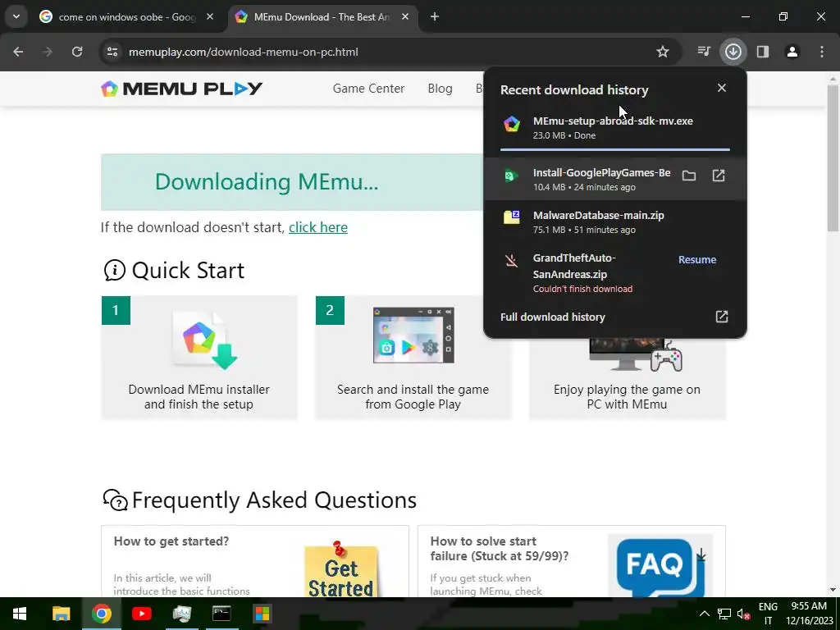Click the 'click here' download link
840x630 pixels.
point(318,227)
